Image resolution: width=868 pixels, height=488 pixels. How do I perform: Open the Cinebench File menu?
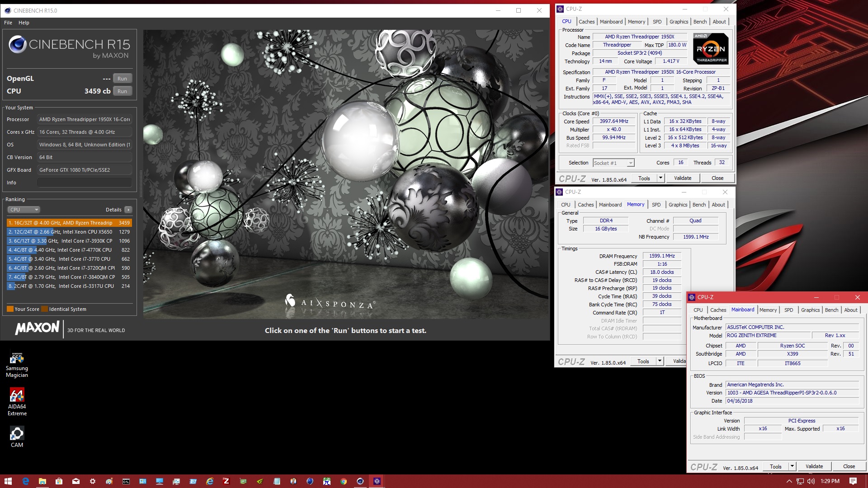[8, 23]
